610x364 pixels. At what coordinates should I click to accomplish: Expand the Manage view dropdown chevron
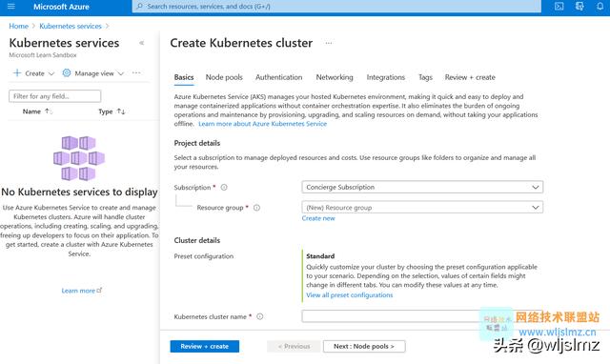pos(120,73)
